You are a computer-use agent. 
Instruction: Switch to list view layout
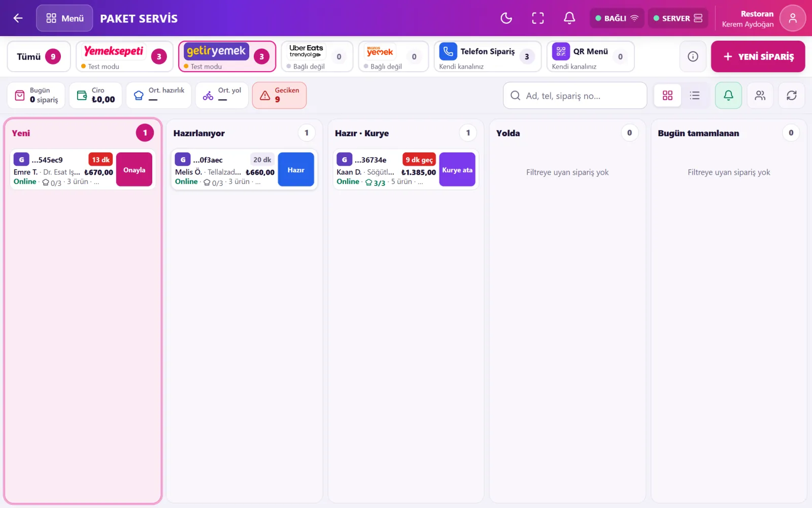point(695,96)
